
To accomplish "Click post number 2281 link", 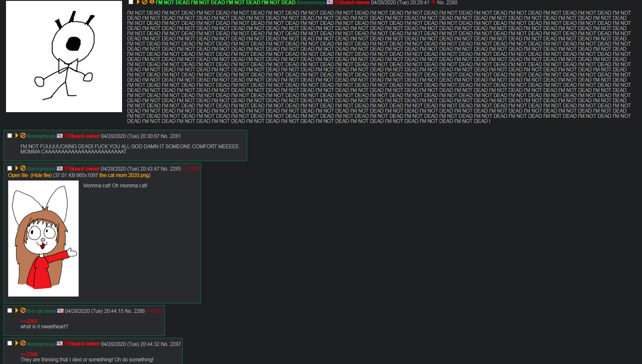I will tap(175, 136).
